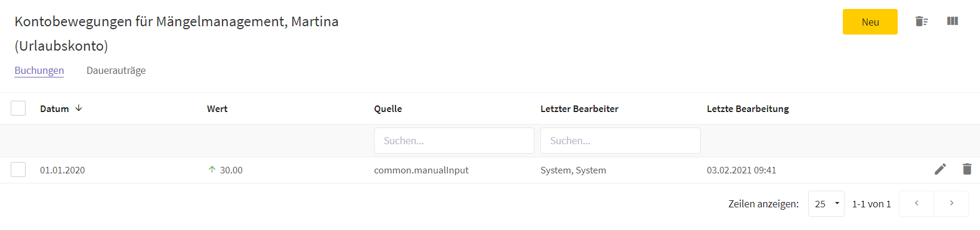The image size is (980, 230).
Task: Toggle the select-all checkbox in header
Action: click(x=18, y=108)
